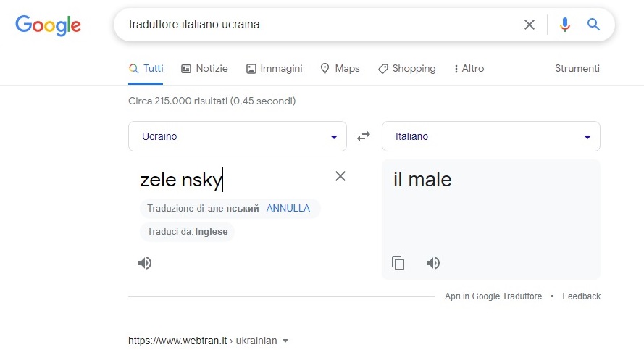Click the Google logo
Image resolution: width=644 pixels, height=350 pixels.
pyautogui.click(x=48, y=25)
